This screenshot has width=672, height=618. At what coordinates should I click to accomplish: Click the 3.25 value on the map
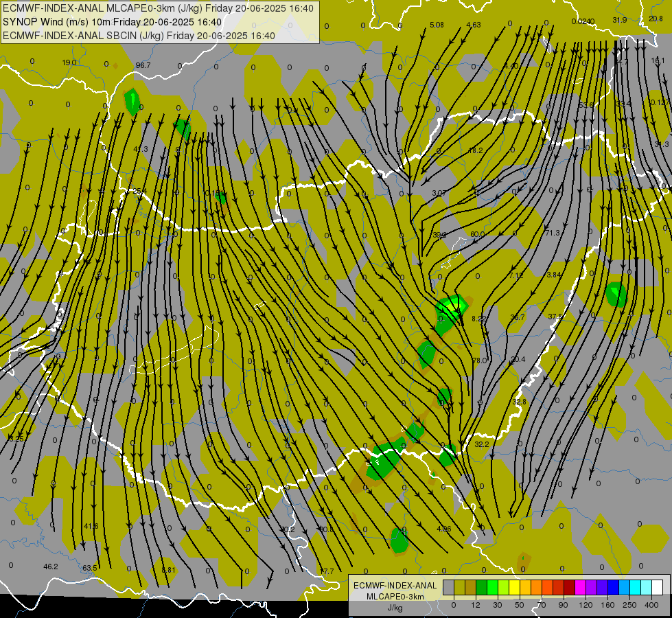coord(16,439)
